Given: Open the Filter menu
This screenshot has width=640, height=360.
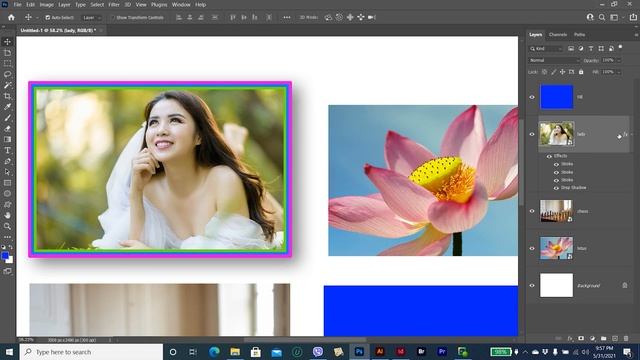Looking at the screenshot, I should (x=114, y=4).
